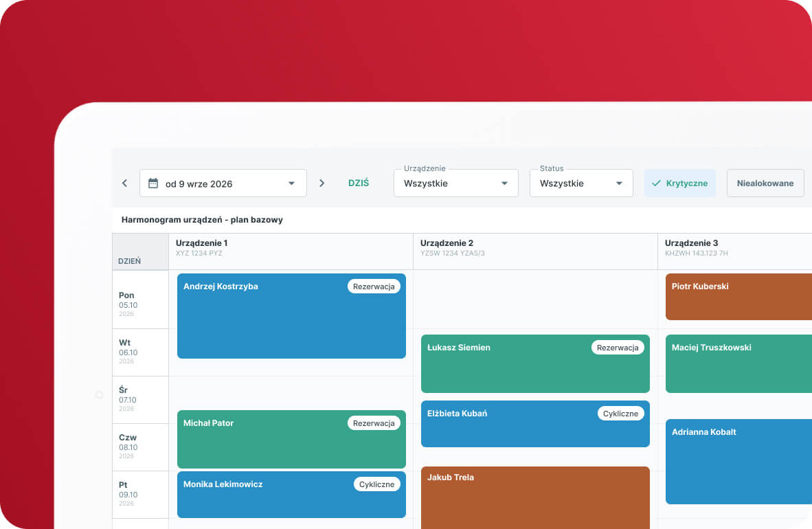812x529 pixels.
Task: Click 'Harmonogram urządzeń - plan bazowy' title
Action: point(202,220)
